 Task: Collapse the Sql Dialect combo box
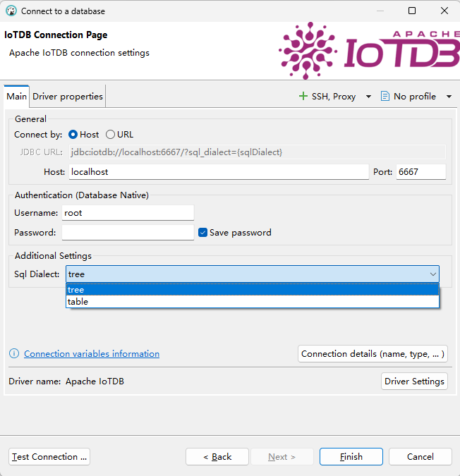click(x=432, y=274)
